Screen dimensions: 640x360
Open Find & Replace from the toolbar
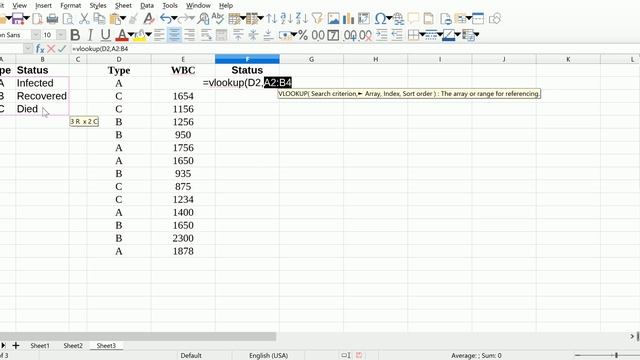tap(203, 19)
